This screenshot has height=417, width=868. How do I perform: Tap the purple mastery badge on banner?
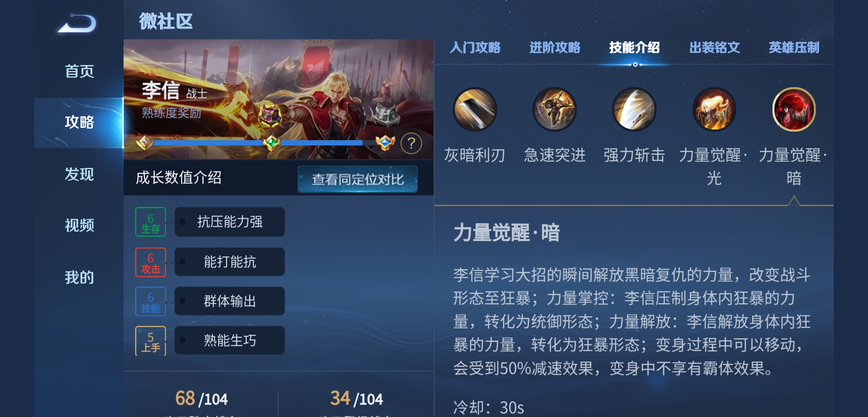pos(270,115)
